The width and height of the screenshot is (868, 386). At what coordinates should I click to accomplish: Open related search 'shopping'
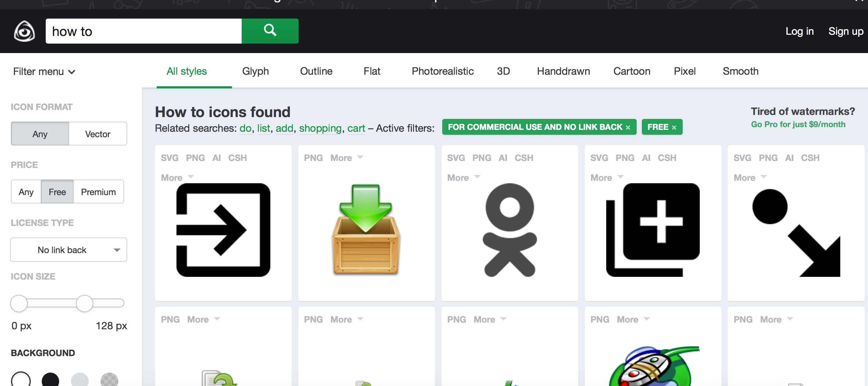pyautogui.click(x=320, y=128)
